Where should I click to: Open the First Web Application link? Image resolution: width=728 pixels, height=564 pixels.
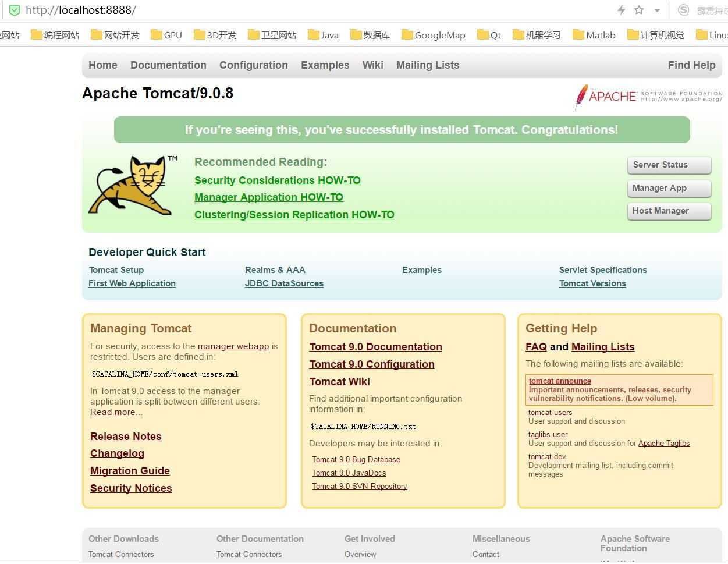132,283
